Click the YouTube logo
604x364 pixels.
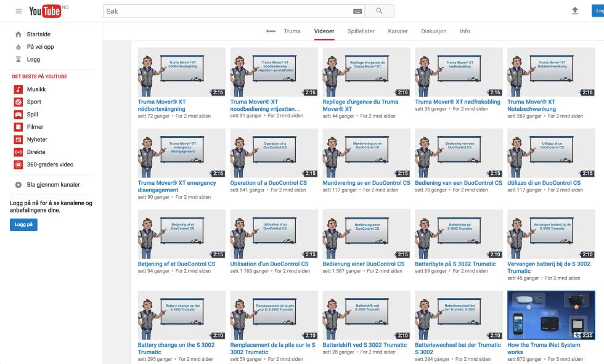point(46,10)
